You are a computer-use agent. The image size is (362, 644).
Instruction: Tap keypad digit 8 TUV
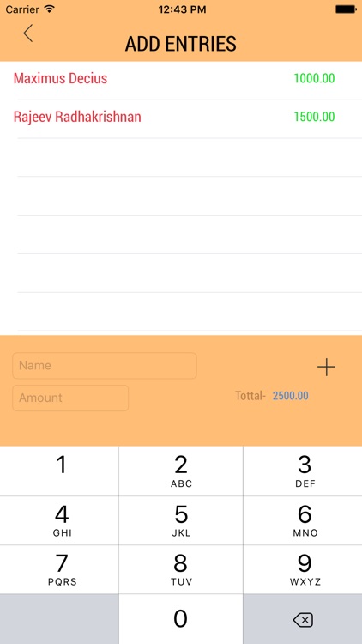[x=181, y=569]
